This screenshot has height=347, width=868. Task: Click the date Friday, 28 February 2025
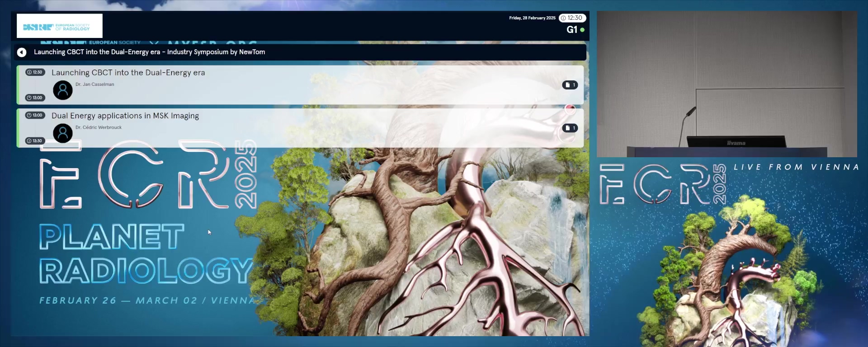pos(532,18)
